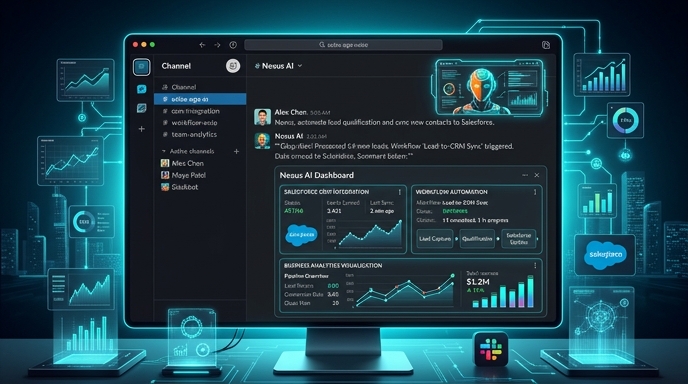Open the square icon below the chat bubble
This screenshot has height=384, width=688.
pyautogui.click(x=141, y=108)
